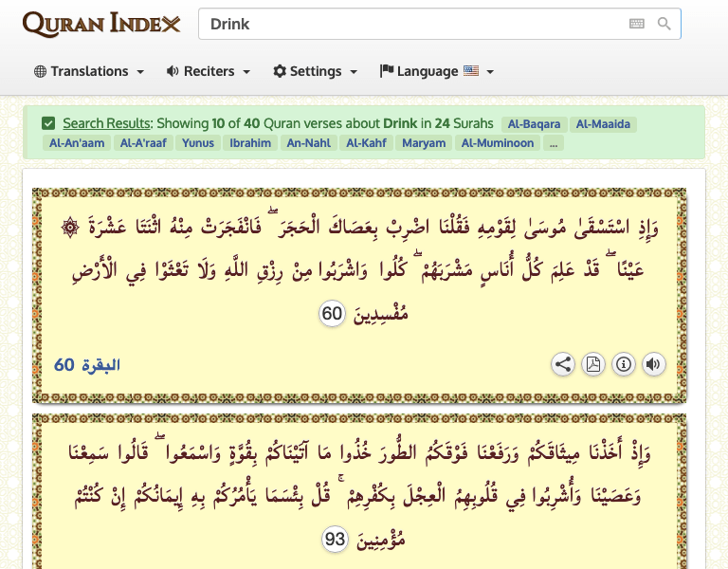Click the Arabic text of verse 93
The image size is (728, 569).
pyautogui.click(x=359, y=495)
